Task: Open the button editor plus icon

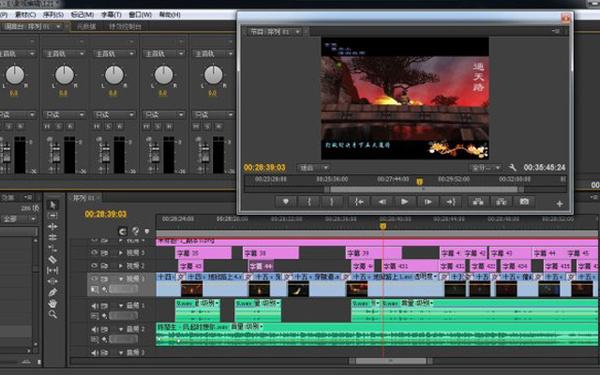Action: 559,204
